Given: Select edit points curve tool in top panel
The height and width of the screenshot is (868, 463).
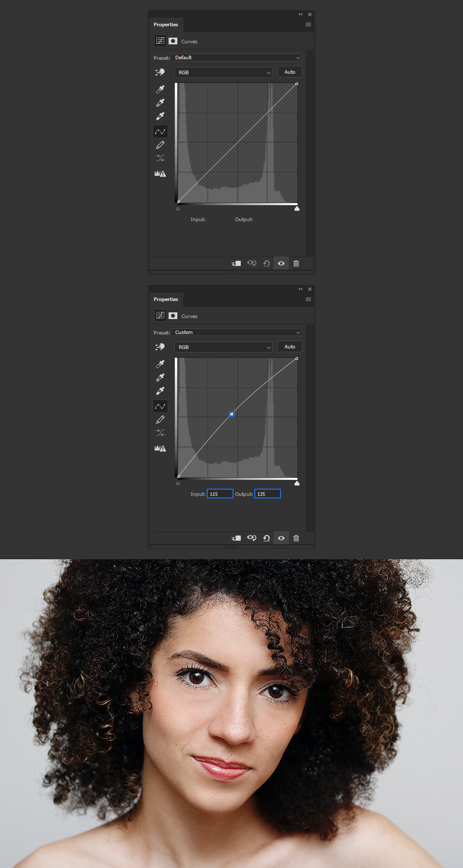Looking at the screenshot, I should click(x=160, y=131).
